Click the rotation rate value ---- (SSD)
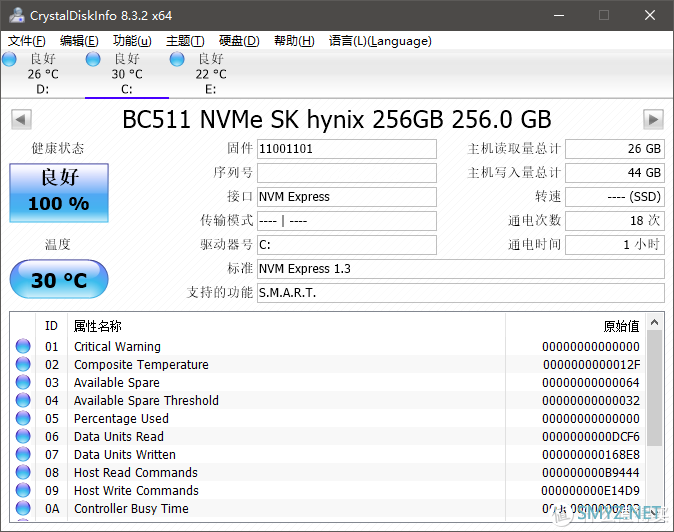The width and height of the screenshot is (674, 532). click(x=615, y=197)
